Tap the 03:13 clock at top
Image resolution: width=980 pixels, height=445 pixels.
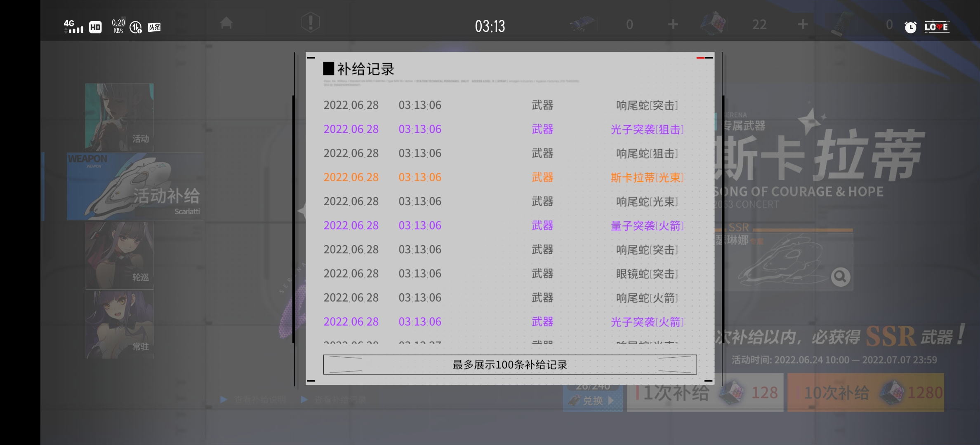coord(490,26)
